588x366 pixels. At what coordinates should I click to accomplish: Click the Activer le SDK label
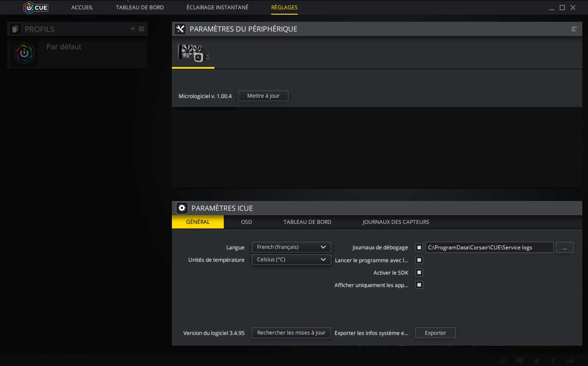[391, 273]
